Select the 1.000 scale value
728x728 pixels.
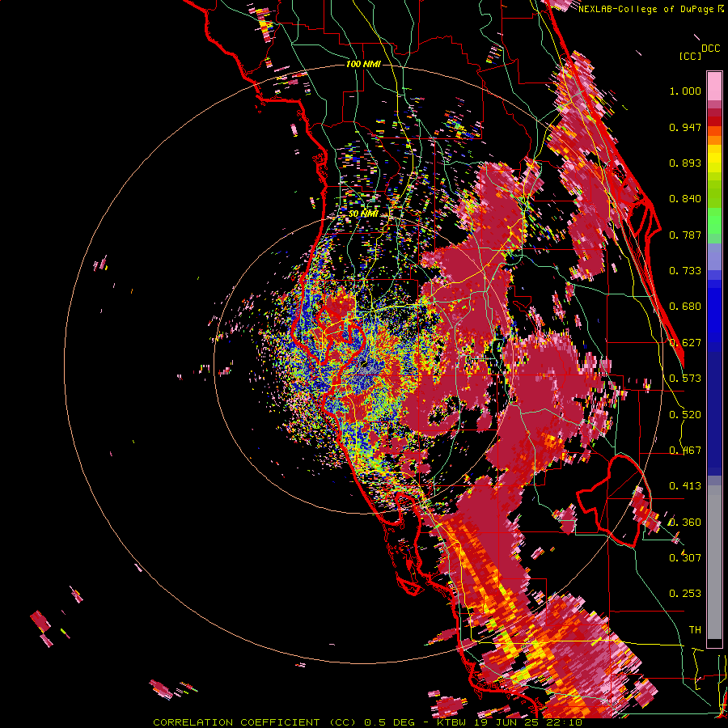coord(685,91)
